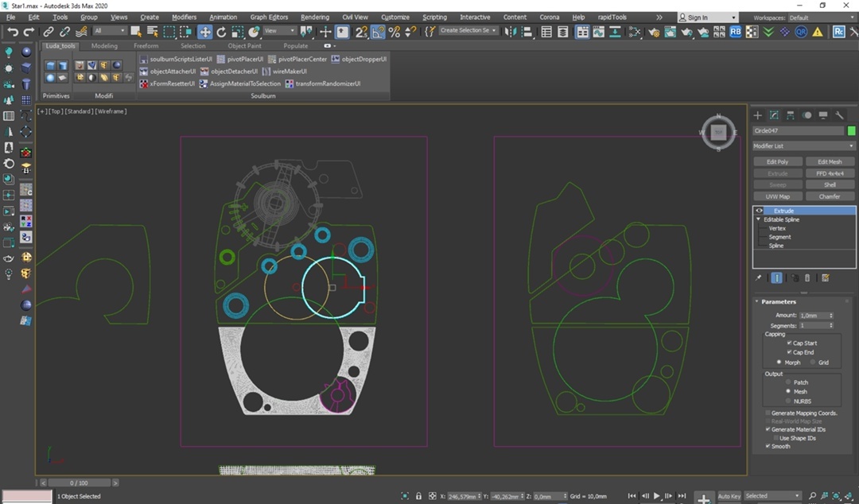Activate the Select and Rotate tool

(221, 32)
